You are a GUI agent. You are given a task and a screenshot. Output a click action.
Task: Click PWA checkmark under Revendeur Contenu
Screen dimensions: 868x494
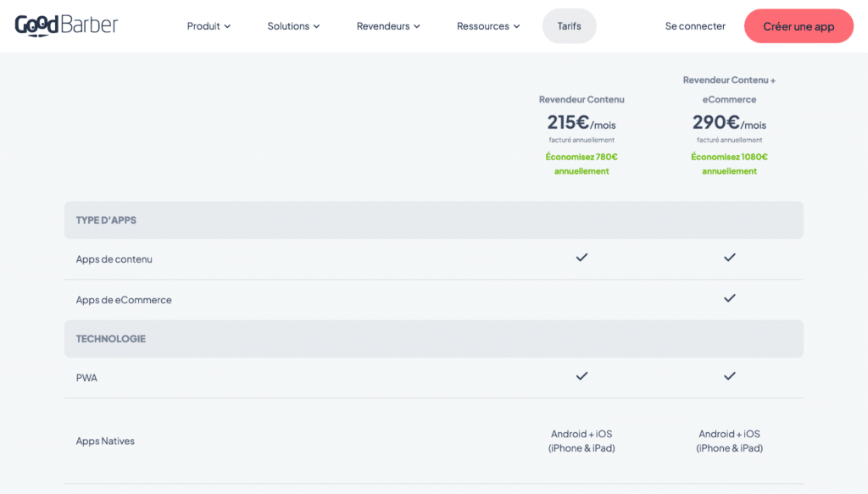pos(581,376)
